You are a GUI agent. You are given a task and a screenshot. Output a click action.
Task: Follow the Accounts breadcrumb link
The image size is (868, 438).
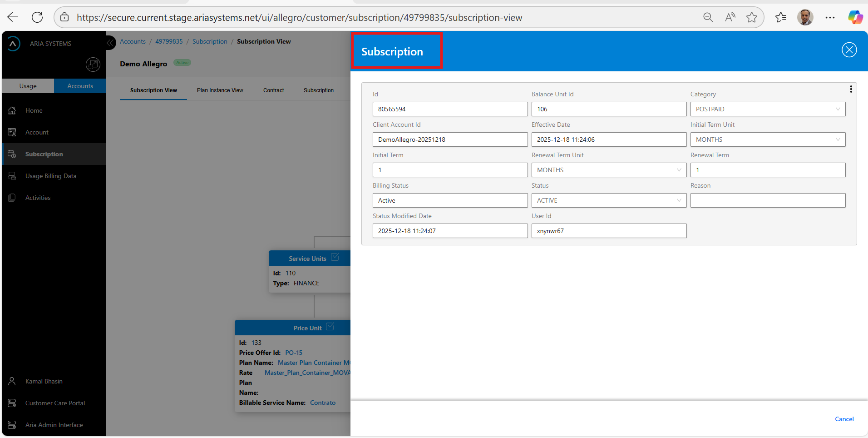coord(133,41)
